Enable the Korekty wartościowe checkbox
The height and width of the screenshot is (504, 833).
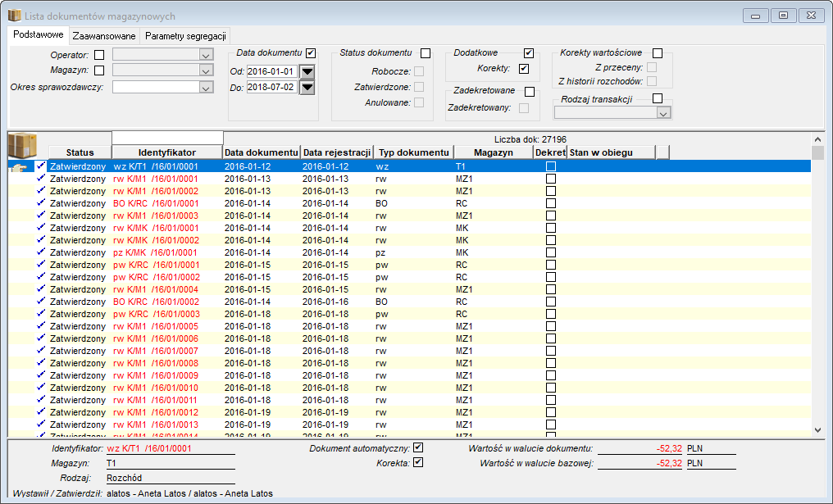pyautogui.click(x=658, y=53)
